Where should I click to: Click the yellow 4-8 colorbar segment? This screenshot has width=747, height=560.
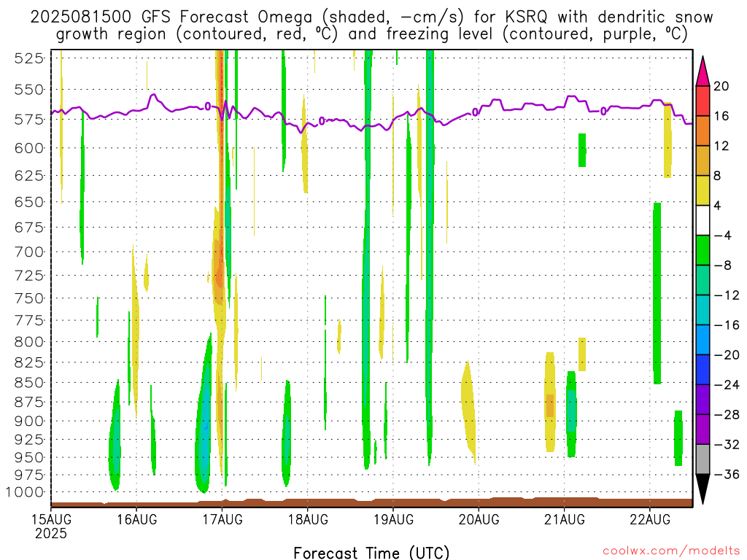703,190
